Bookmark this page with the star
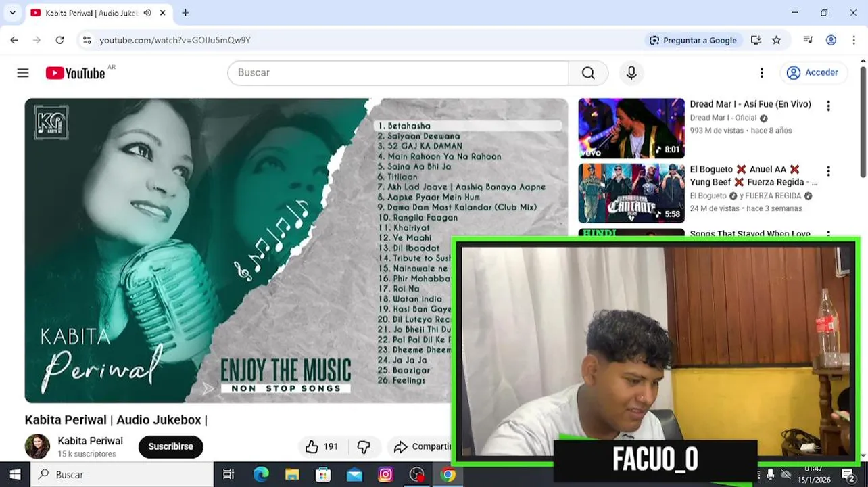Viewport: 868px width, 487px height. (776, 40)
